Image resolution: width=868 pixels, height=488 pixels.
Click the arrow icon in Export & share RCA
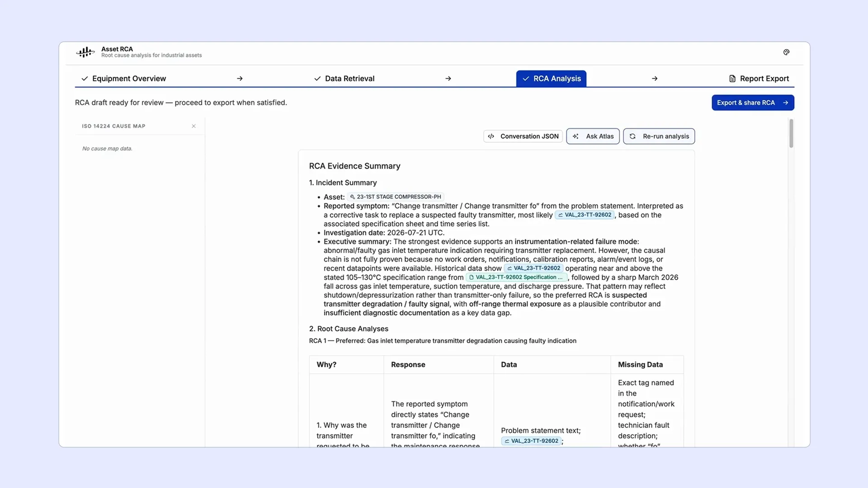(x=786, y=103)
